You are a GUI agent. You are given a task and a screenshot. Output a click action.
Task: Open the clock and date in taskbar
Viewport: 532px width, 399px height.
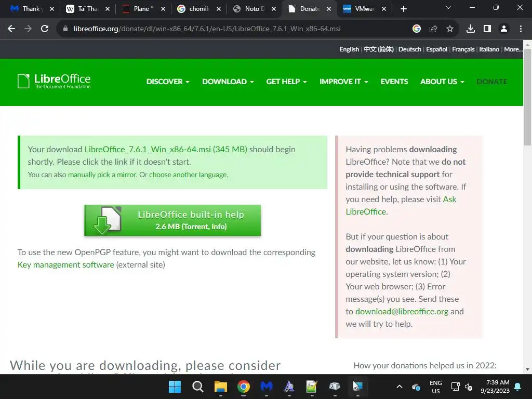click(495, 387)
